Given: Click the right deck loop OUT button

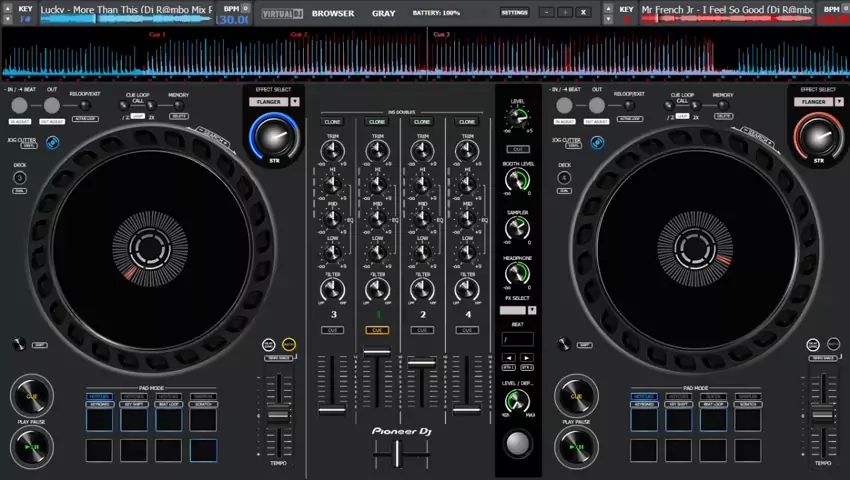Looking at the screenshot, I should click(x=597, y=105).
